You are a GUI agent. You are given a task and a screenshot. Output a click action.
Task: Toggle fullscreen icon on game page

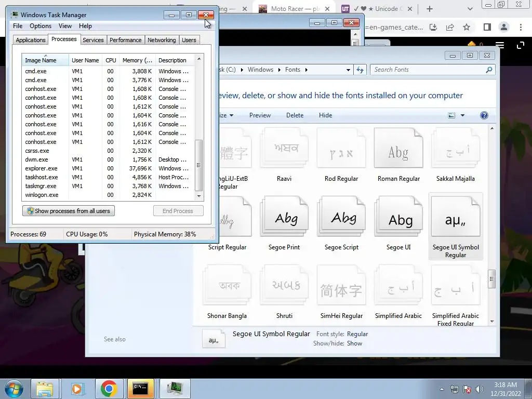click(521, 45)
